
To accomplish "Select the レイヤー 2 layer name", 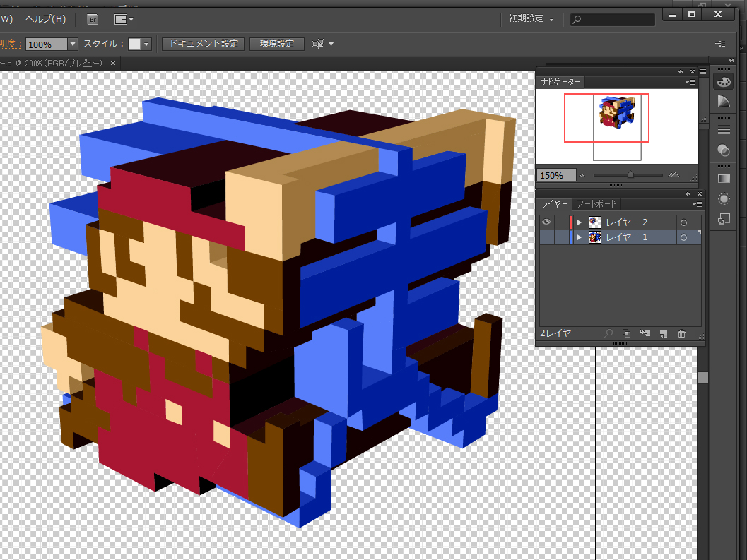I will [x=626, y=222].
